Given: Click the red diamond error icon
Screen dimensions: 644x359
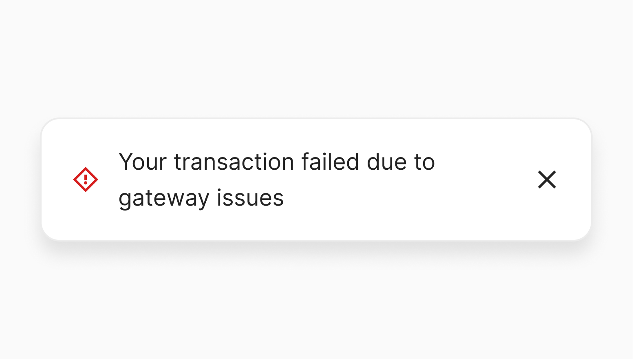Looking at the screenshot, I should [86, 179].
